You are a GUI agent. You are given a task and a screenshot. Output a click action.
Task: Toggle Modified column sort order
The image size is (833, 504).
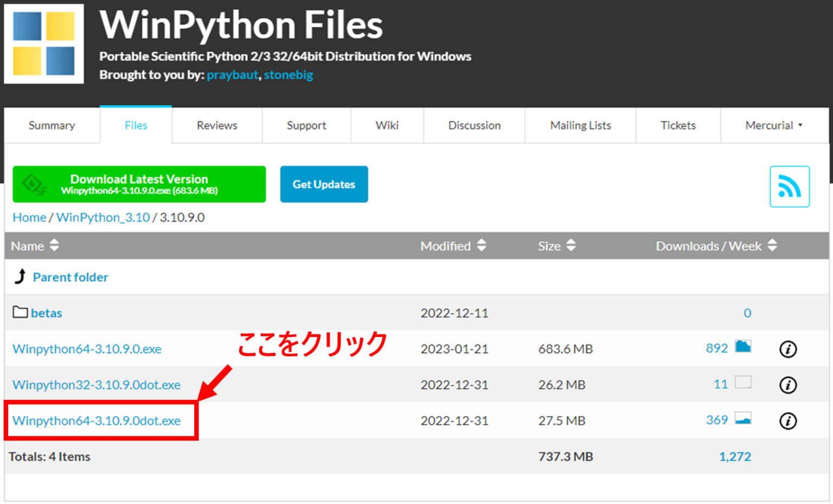(481, 245)
